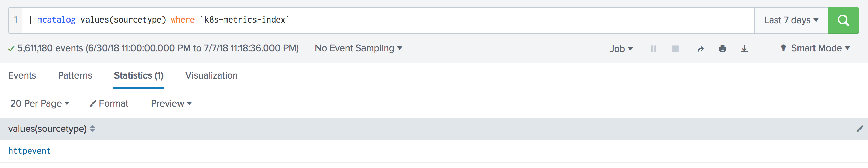Print the search results
868x168 pixels.
coord(723,49)
